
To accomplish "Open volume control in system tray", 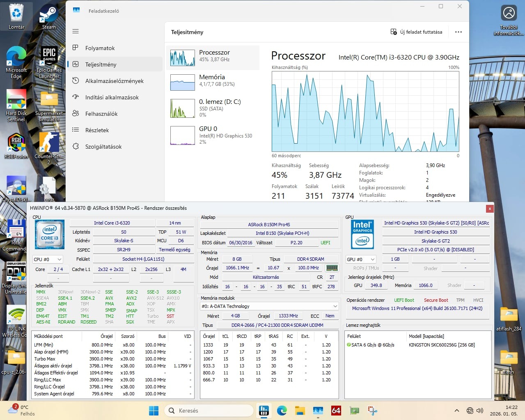I will point(480,411).
